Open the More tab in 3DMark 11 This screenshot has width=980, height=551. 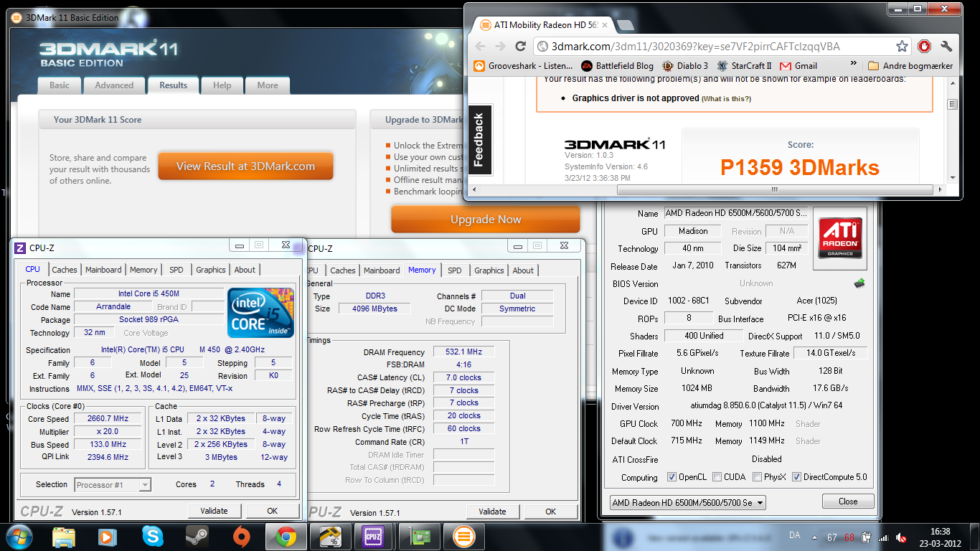point(268,85)
